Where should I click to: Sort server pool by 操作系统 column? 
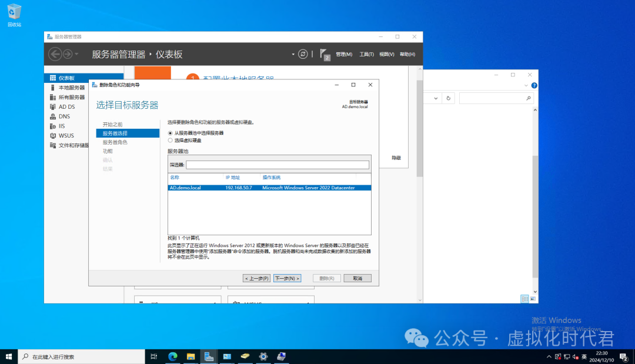coord(271,178)
